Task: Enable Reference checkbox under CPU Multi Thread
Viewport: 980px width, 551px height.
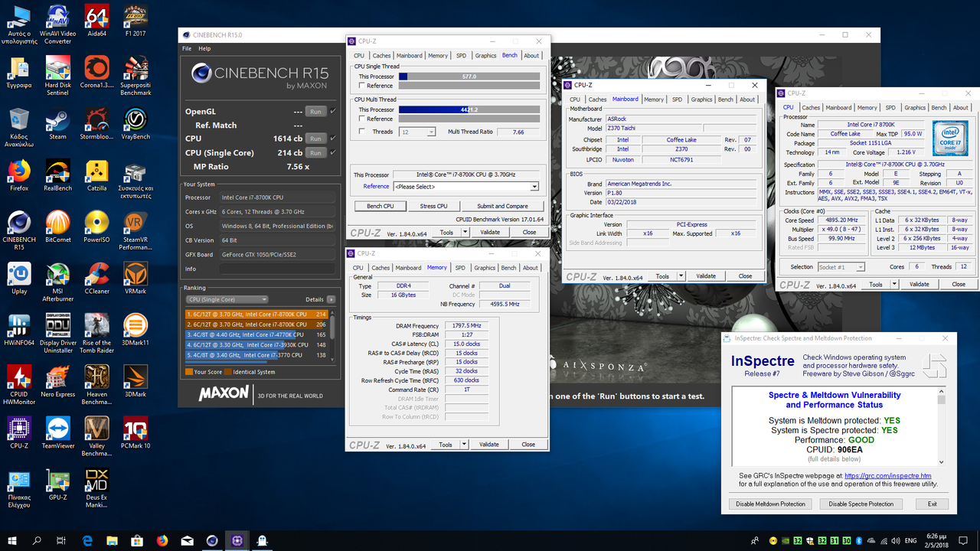Action: coord(361,119)
